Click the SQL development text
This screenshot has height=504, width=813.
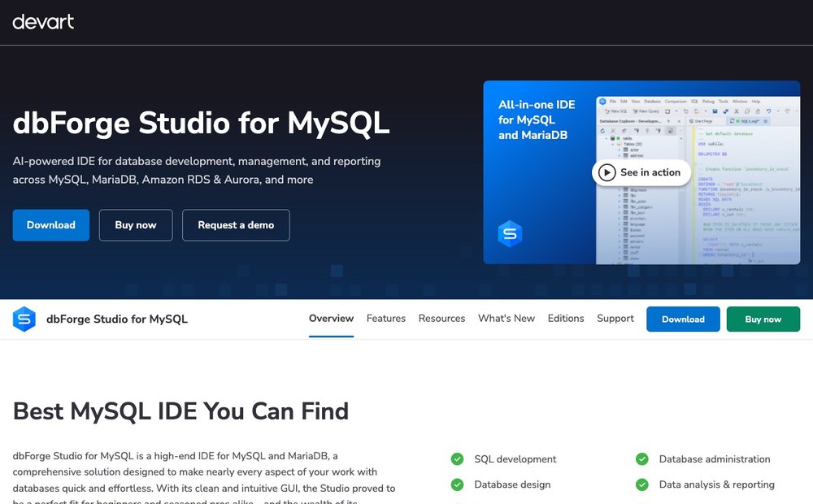[515, 459]
